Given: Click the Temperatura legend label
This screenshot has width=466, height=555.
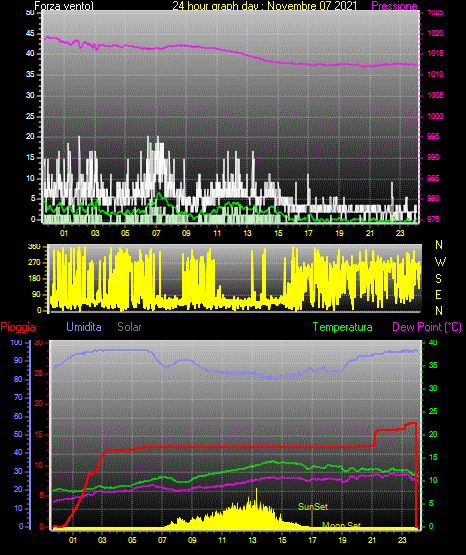Looking at the screenshot, I should click(x=343, y=327).
